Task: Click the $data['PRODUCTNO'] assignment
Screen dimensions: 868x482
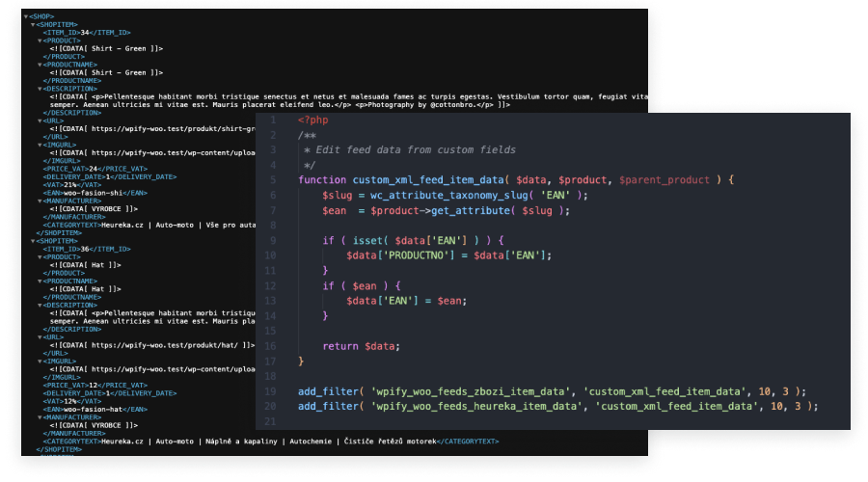Action: coord(448,255)
